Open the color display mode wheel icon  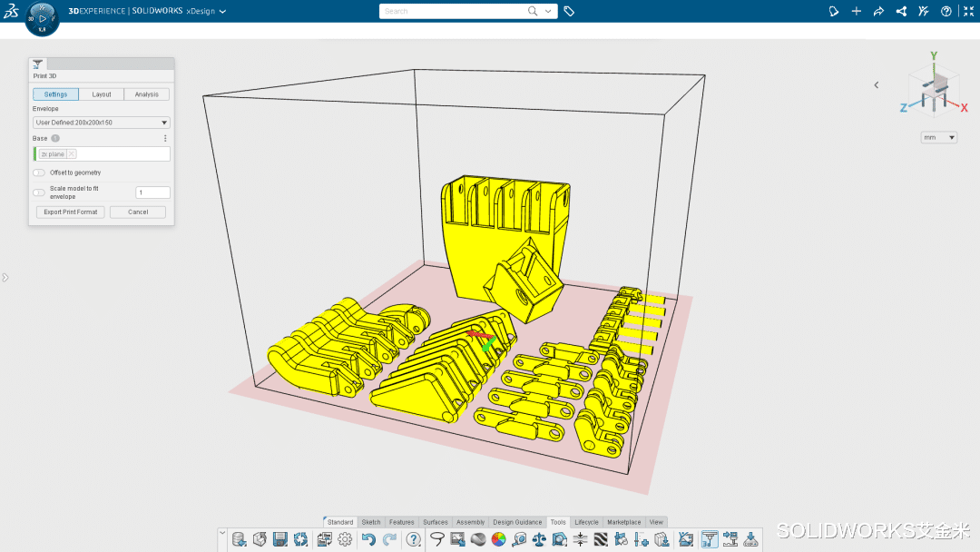498,538
